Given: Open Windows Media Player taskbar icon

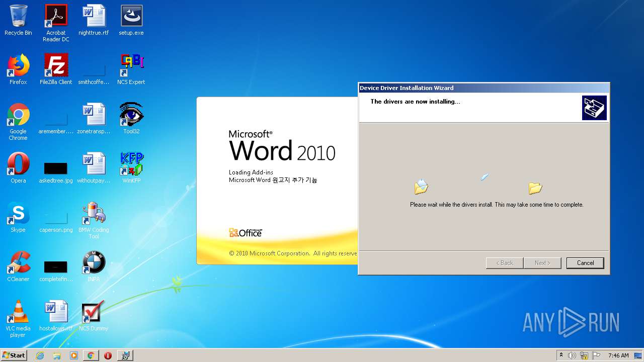Looking at the screenshot, I should click(x=74, y=355).
